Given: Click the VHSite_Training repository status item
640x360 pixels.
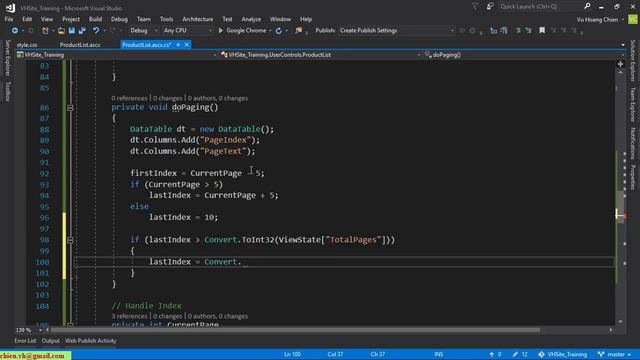Looking at the screenshot, I should [563, 354].
